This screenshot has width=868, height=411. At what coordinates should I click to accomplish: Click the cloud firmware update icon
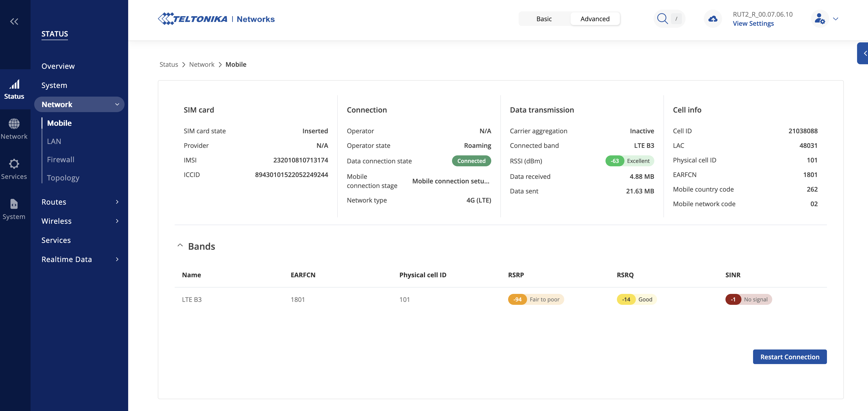pyautogui.click(x=713, y=19)
